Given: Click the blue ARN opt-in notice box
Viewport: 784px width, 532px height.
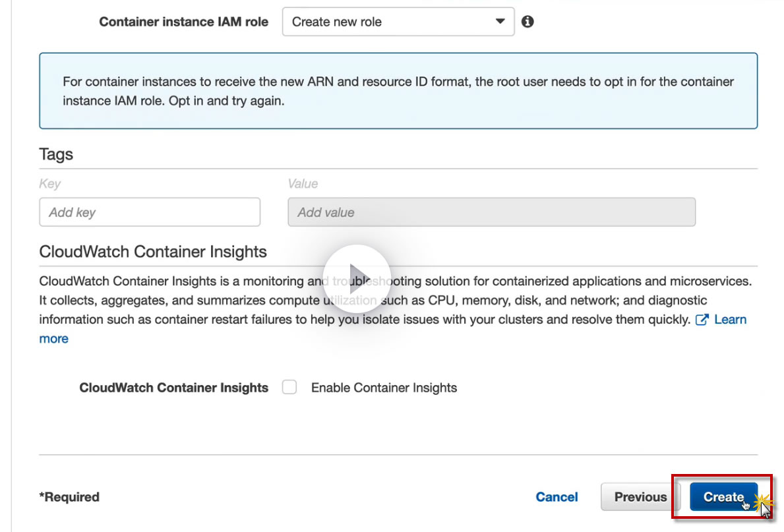Looking at the screenshot, I should click(398, 91).
